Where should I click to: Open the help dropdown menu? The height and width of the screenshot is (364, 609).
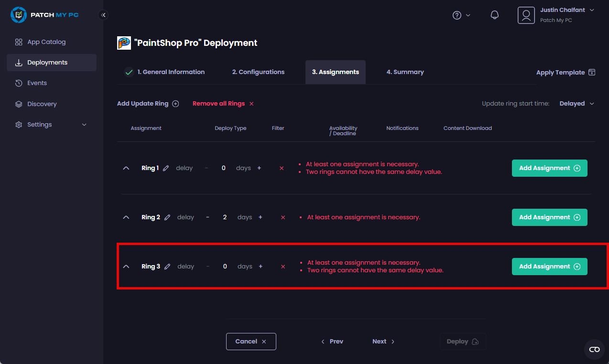click(461, 15)
